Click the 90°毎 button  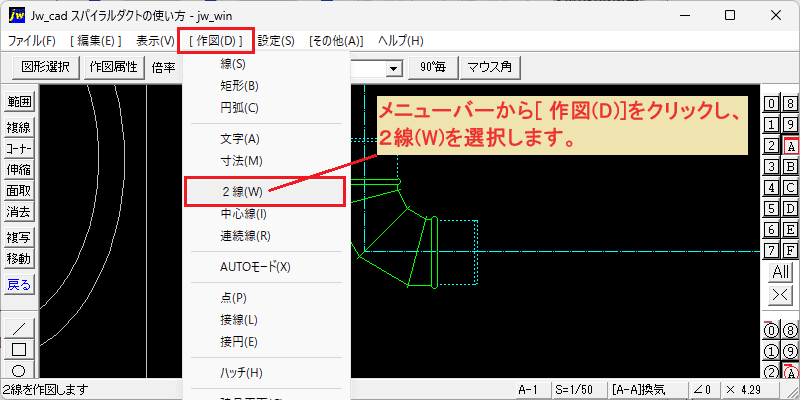433,68
